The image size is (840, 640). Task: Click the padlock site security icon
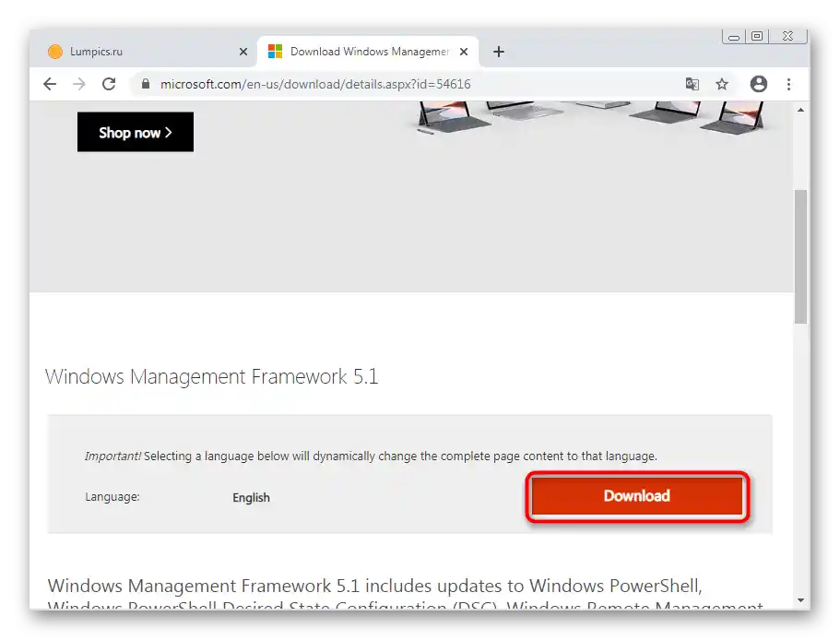(x=145, y=84)
